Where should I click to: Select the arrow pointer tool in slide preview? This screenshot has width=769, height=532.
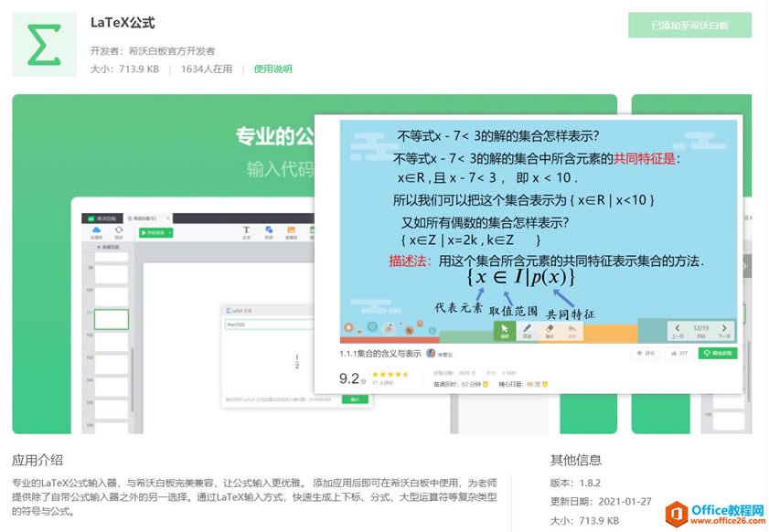(504, 331)
